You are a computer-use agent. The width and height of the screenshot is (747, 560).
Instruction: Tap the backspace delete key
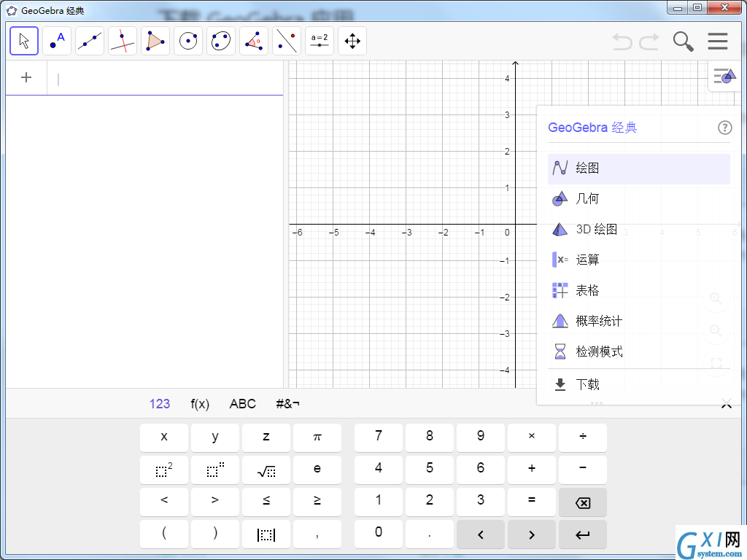coord(583,502)
